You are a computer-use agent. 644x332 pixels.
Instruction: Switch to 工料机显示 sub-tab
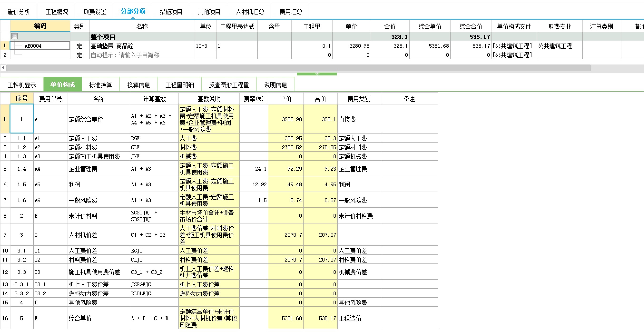coord(22,85)
